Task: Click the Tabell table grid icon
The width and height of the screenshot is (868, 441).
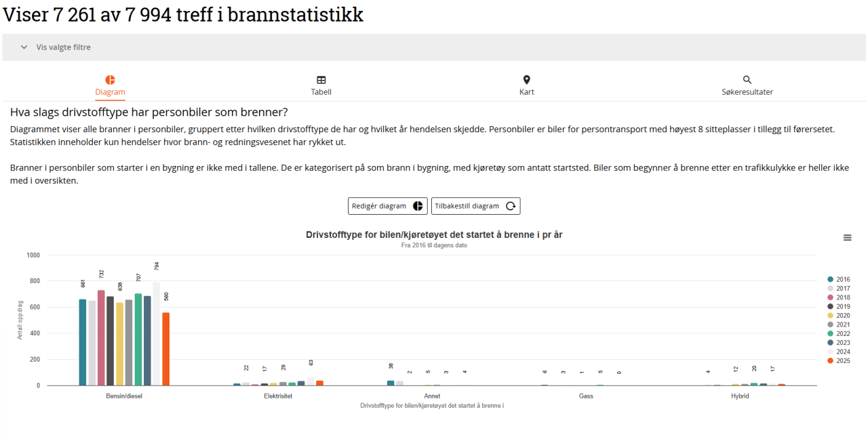Action: (321, 80)
